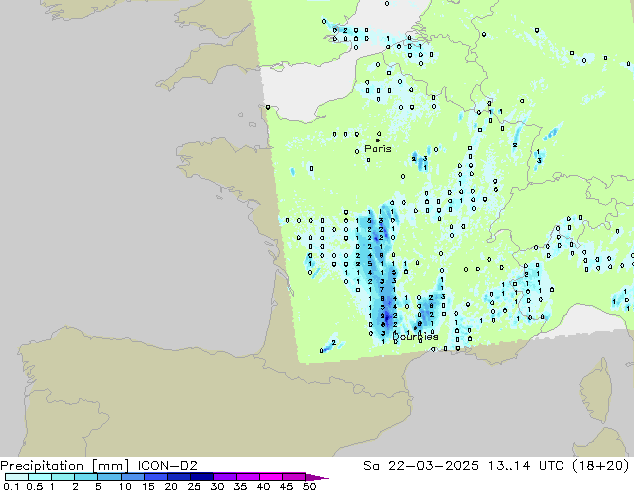
Task: Click the 'Precipitation' title word
Action: (x=42, y=466)
